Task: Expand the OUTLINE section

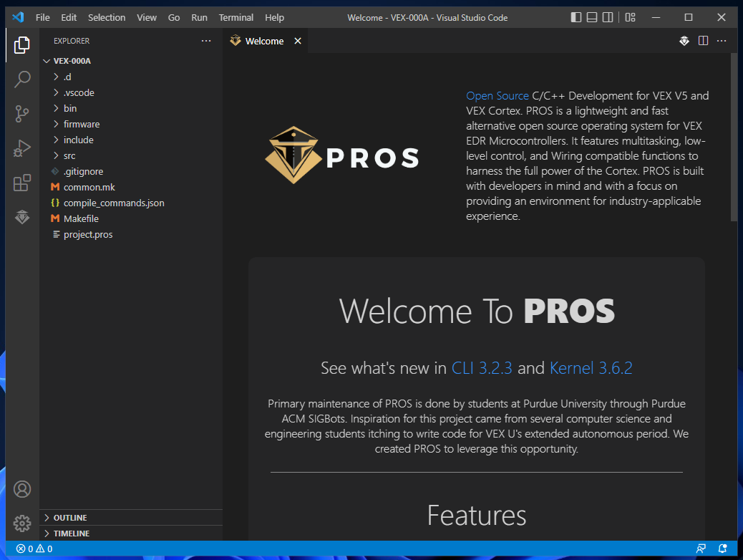Action: (x=131, y=517)
